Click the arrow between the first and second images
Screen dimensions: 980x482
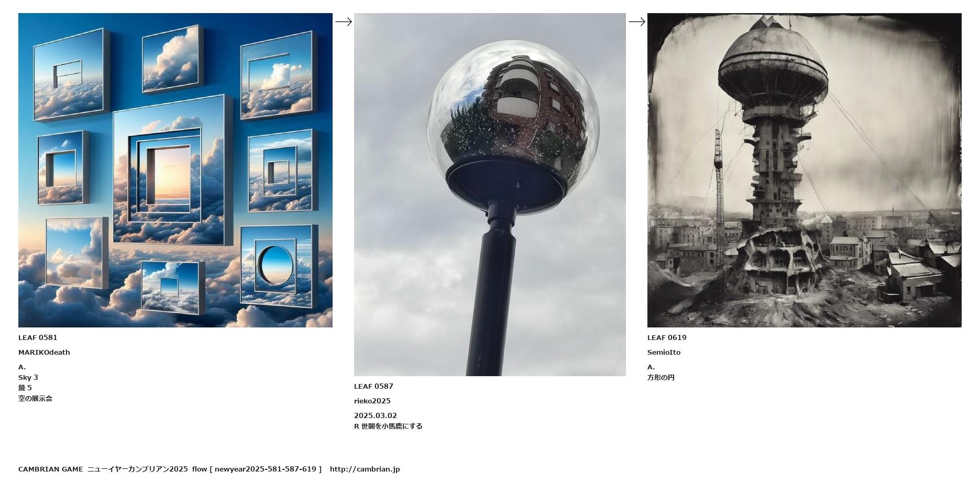[x=343, y=21]
